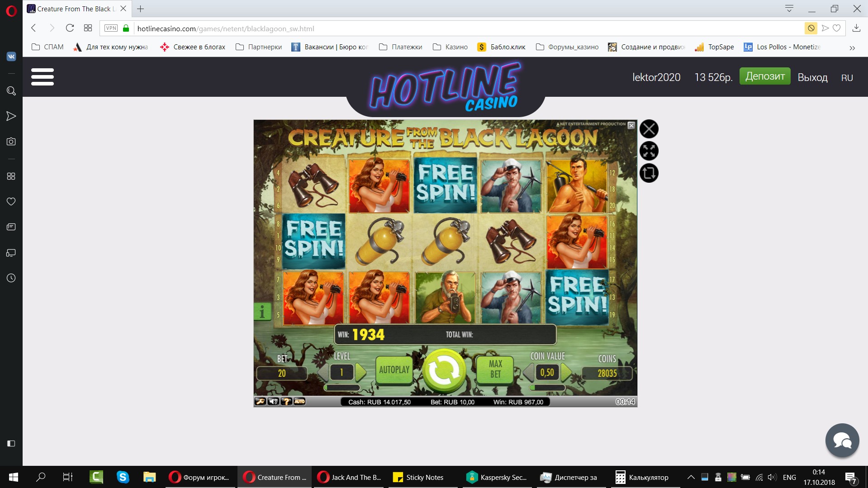Viewport: 868px width, 488px height.
Task: Open the Бабло.клик bookmark
Action: pos(501,47)
